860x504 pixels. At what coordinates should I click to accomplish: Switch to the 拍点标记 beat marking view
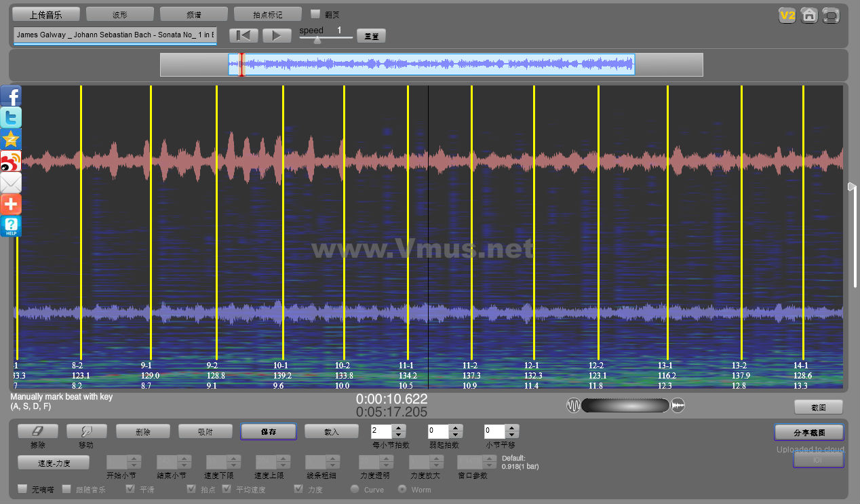pyautogui.click(x=268, y=14)
